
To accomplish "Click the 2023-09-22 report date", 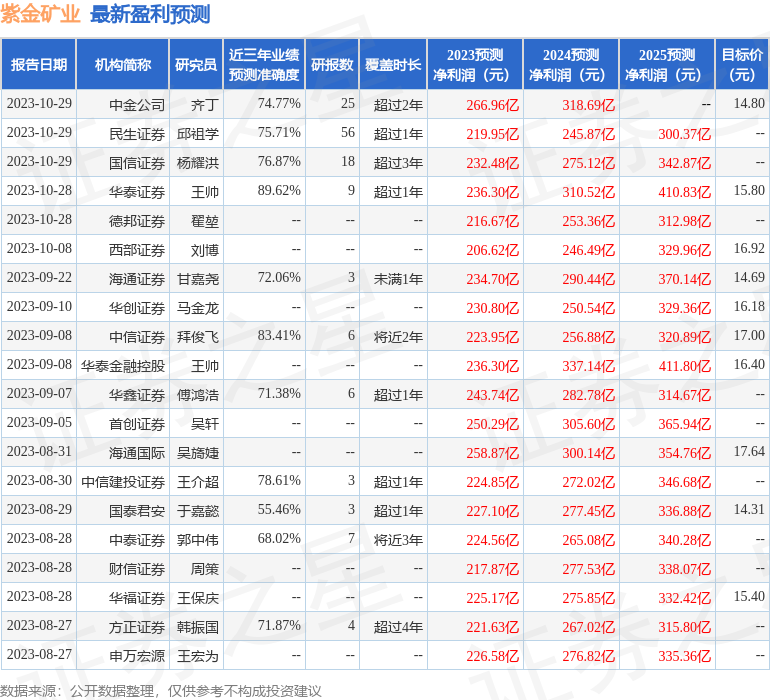I will 39,277.
